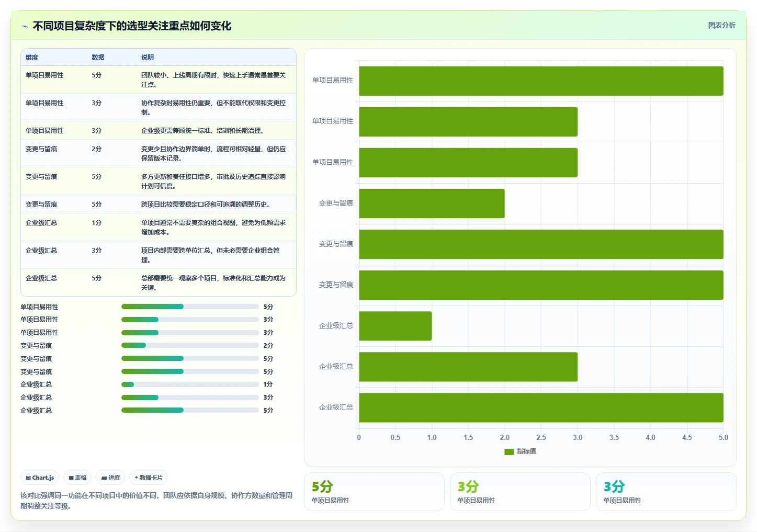The image size is (757, 532).
Task: Click the 1分 cell in the table
Action: pyautogui.click(x=97, y=223)
